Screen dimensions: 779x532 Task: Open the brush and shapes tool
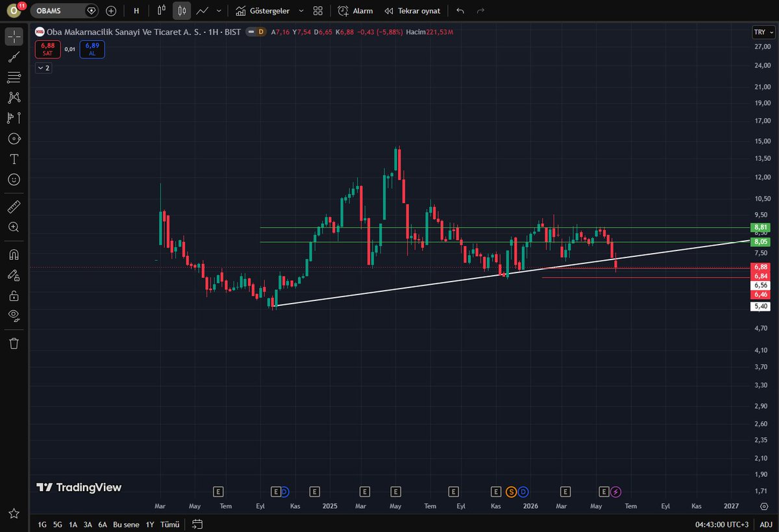(14, 139)
